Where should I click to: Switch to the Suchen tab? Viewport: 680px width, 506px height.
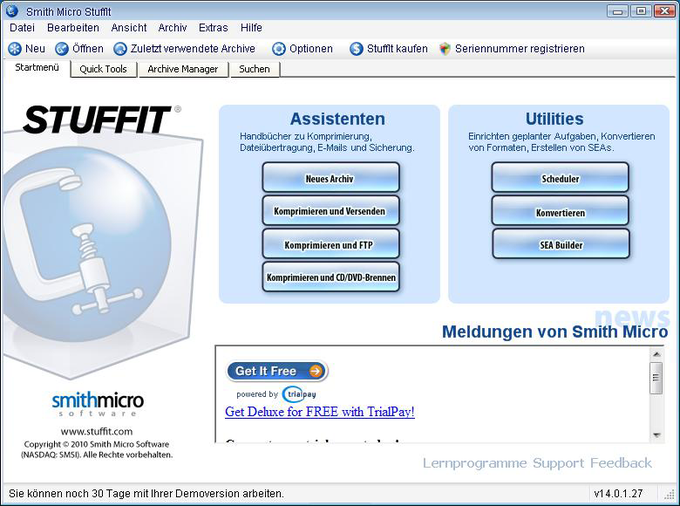click(255, 69)
